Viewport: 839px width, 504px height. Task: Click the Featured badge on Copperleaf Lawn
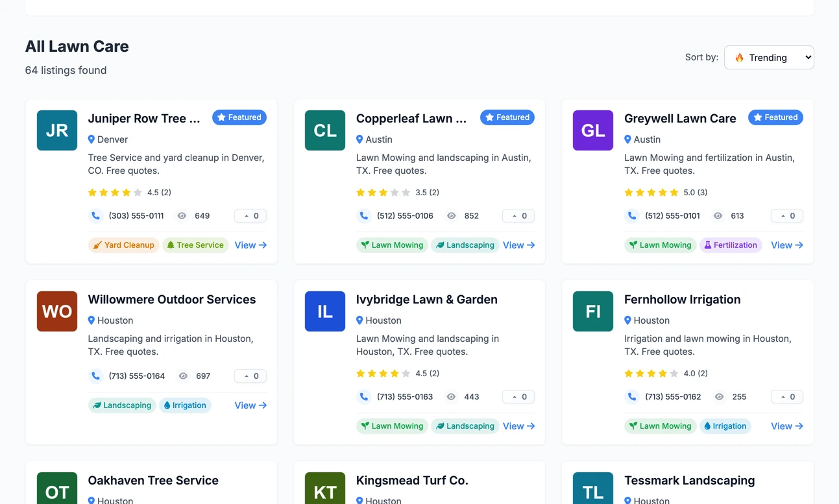pyautogui.click(x=507, y=117)
